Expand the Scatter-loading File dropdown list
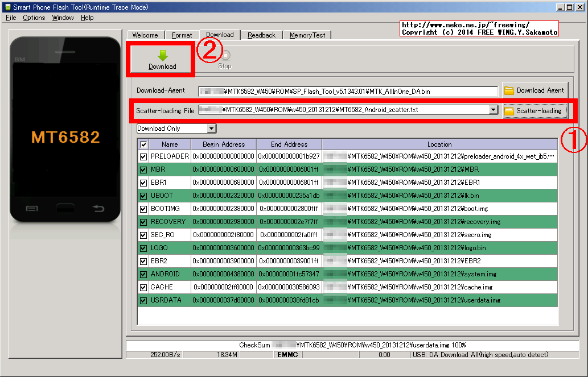The image size is (588, 377). pos(494,110)
